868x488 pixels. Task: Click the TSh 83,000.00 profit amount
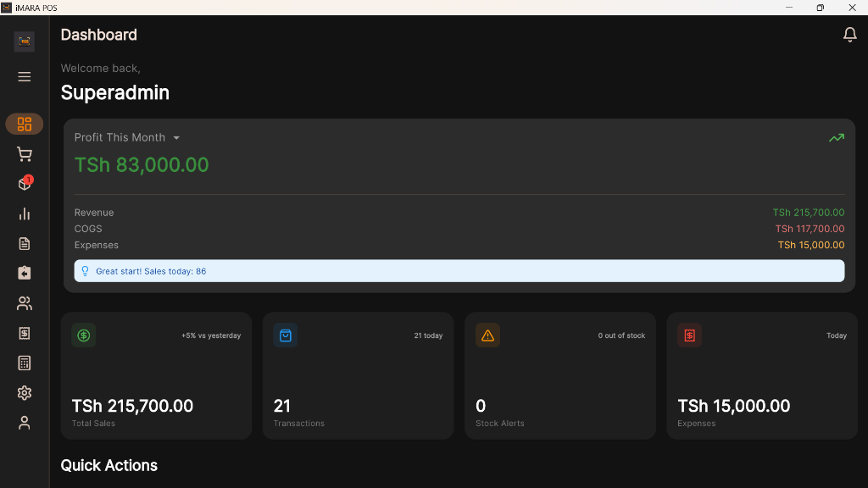[x=142, y=165]
